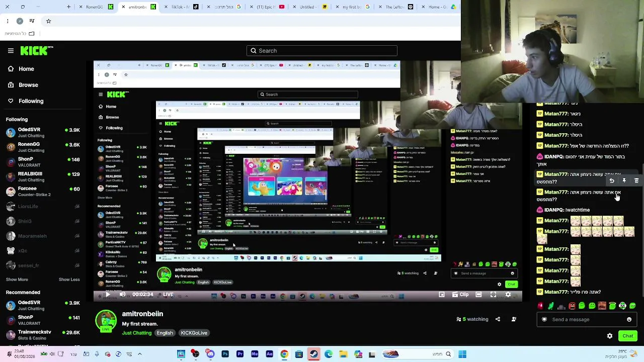Click the Windows Start button

(x=462, y=354)
